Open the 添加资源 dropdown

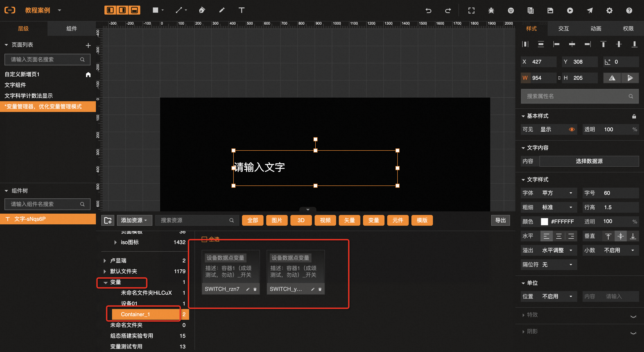click(x=134, y=220)
